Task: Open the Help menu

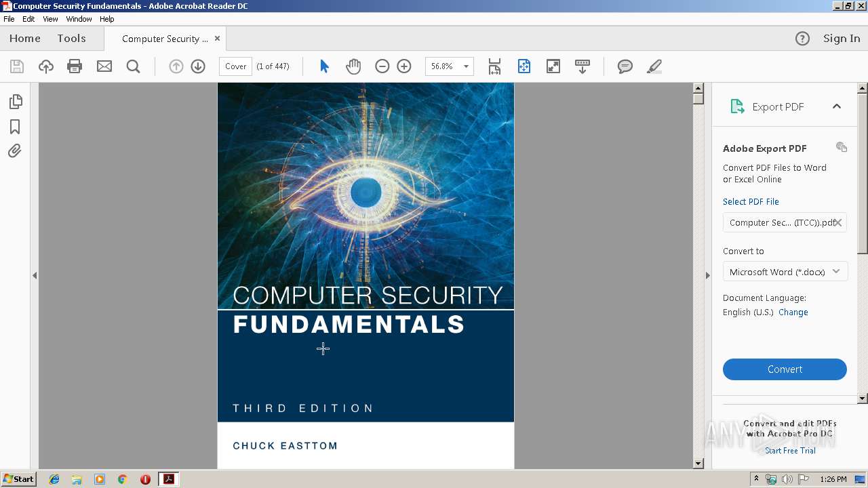Action: coord(107,19)
